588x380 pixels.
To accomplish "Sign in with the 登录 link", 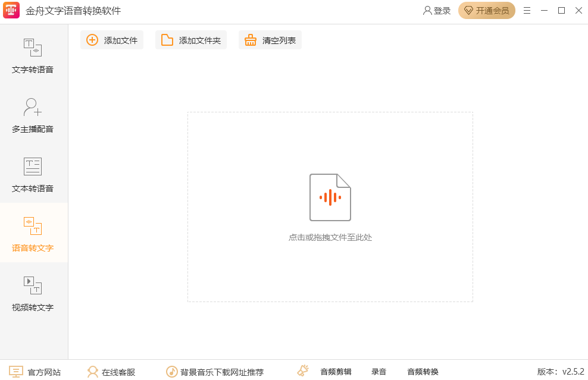I will point(435,10).
